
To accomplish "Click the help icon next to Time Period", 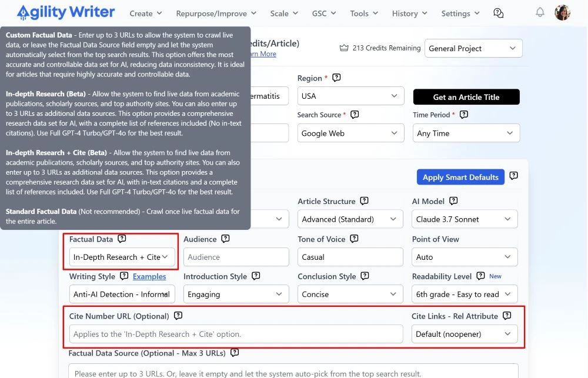I will click(x=463, y=115).
